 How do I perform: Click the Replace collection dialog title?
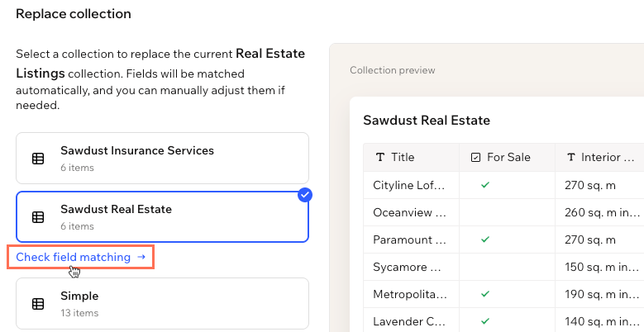pyautogui.click(x=74, y=13)
